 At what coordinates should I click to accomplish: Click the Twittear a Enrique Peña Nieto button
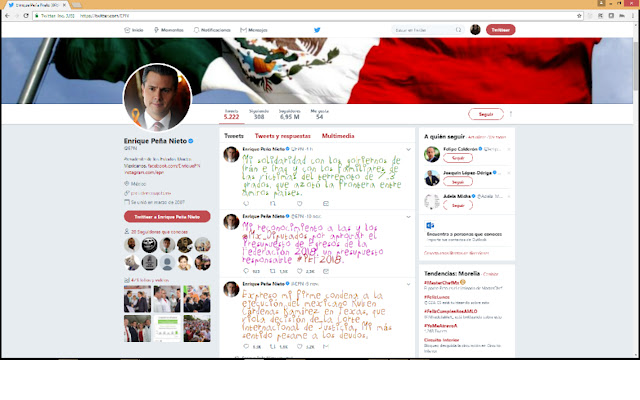167,217
